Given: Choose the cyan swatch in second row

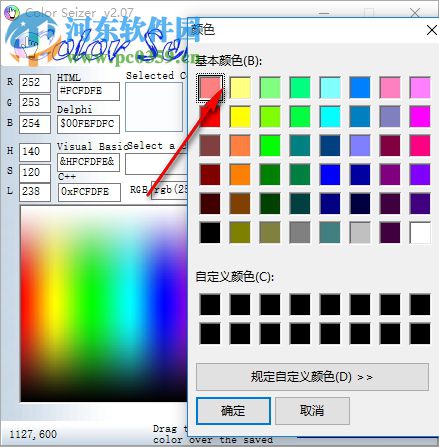Looking at the screenshot, I should [x=330, y=117].
